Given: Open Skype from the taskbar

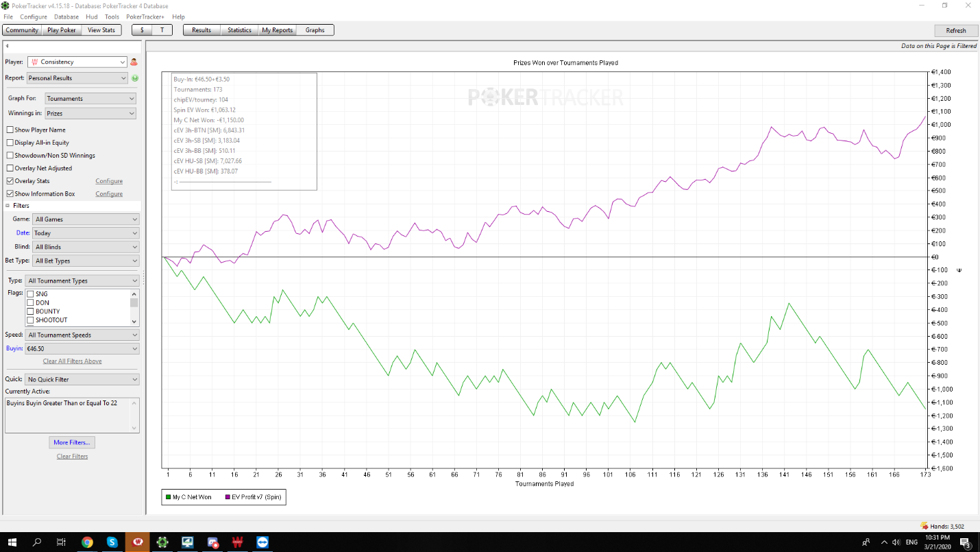Looking at the screenshot, I should tap(112, 542).
